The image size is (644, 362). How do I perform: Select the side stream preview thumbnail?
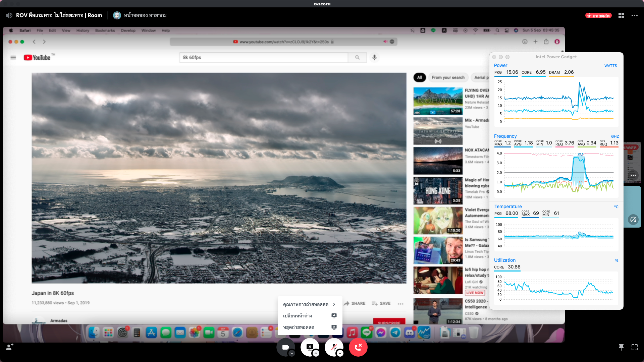click(632, 162)
